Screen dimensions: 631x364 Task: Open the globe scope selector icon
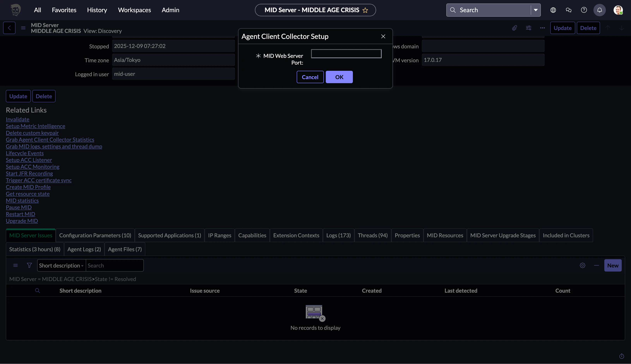(x=553, y=10)
